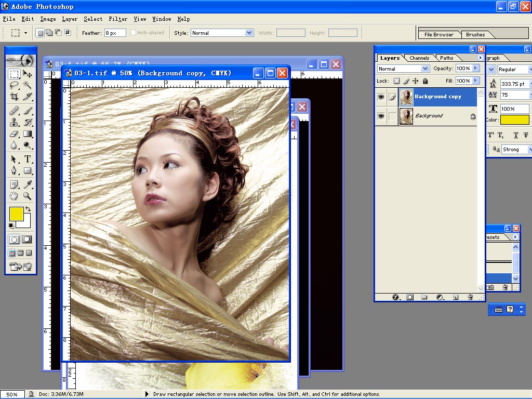
Task: Click the text Color swatch in Character panel
Action: coord(514,120)
